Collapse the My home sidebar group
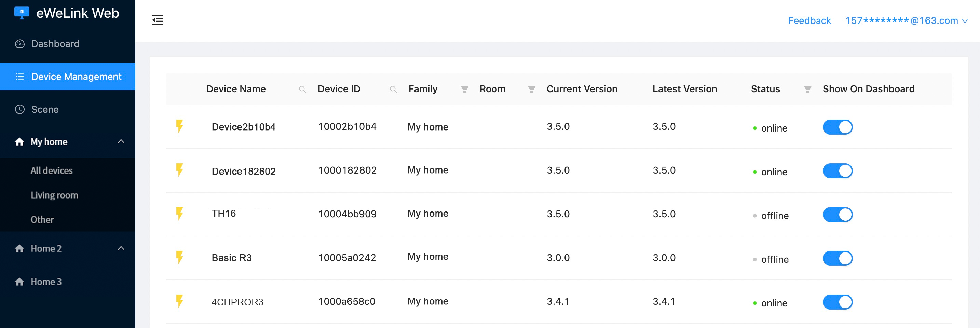 [x=121, y=141]
